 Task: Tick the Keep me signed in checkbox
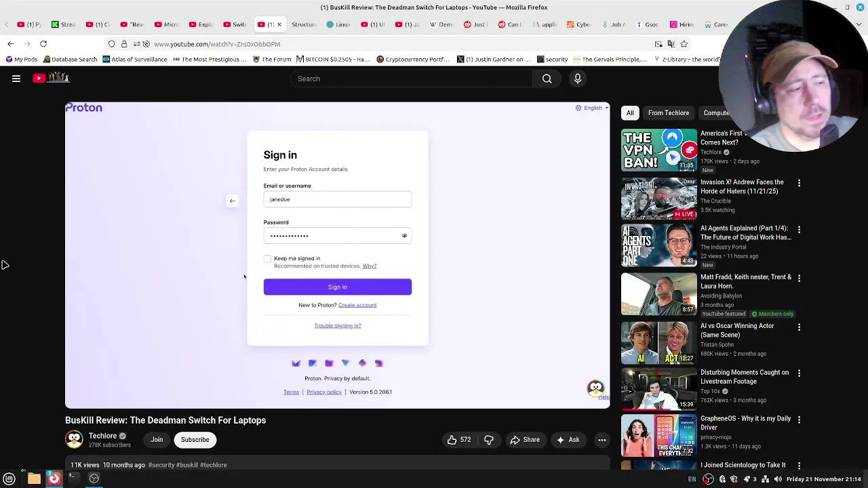point(267,259)
